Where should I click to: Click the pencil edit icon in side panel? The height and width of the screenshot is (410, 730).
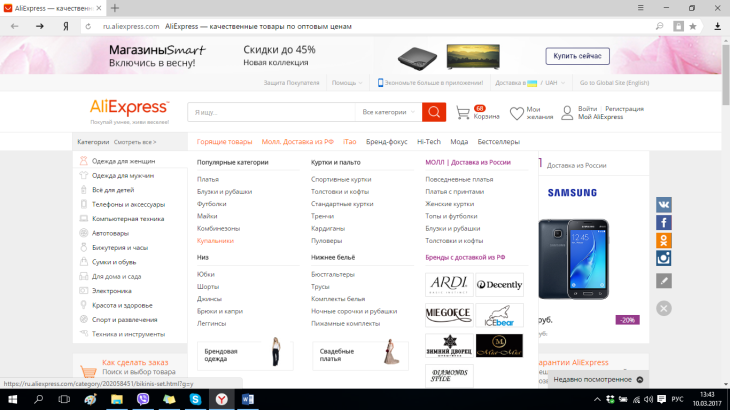(x=663, y=281)
